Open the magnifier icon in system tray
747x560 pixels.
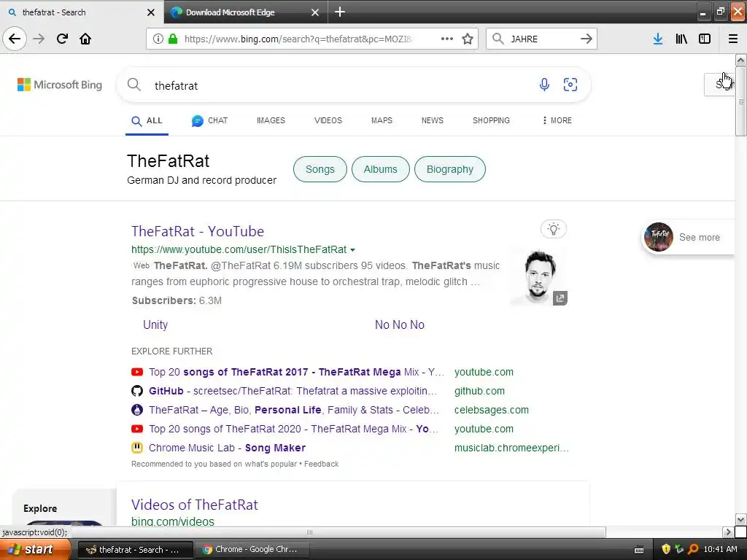coord(693,550)
